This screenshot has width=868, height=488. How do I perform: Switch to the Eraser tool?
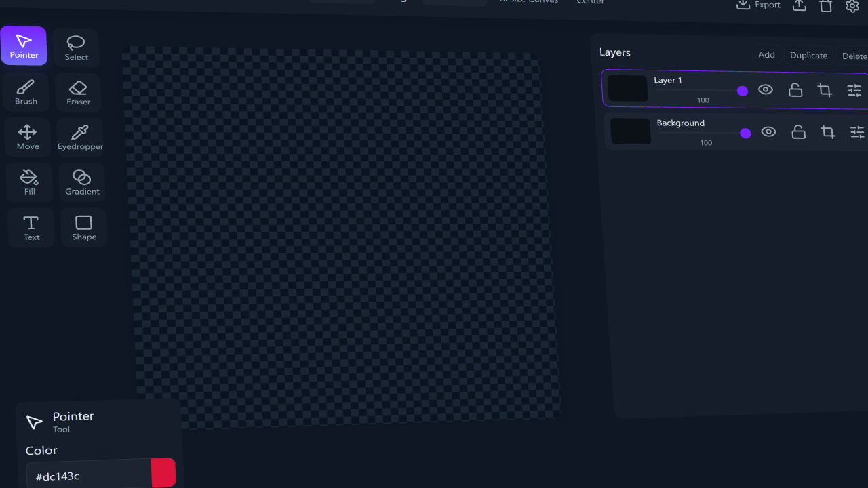[79, 94]
